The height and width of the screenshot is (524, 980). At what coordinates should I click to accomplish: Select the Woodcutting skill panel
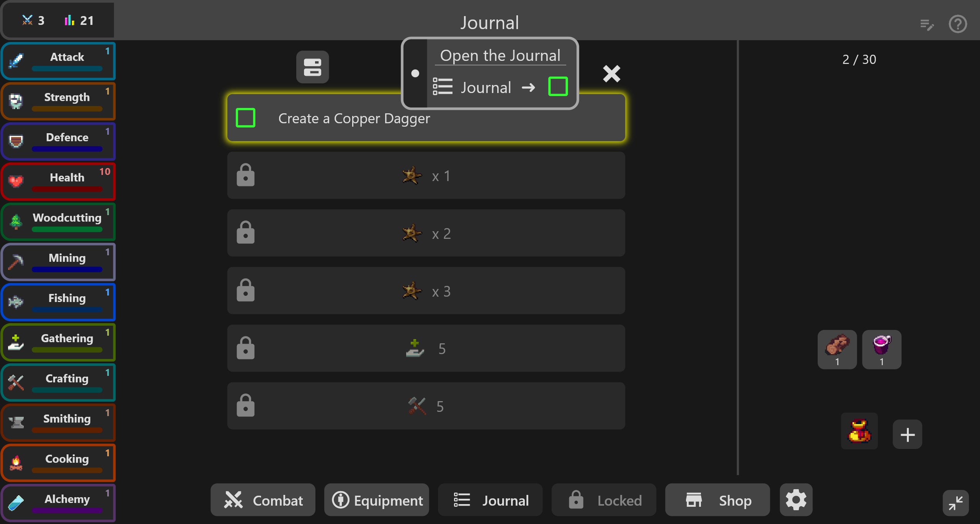pyautogui.click(x=59, y=222)
